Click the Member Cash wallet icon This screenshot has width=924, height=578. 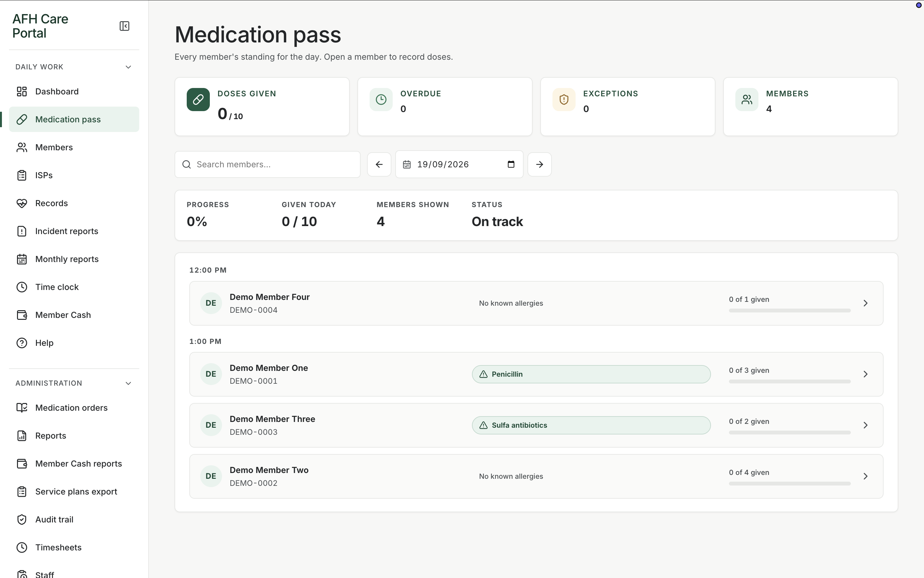(22, 315)
